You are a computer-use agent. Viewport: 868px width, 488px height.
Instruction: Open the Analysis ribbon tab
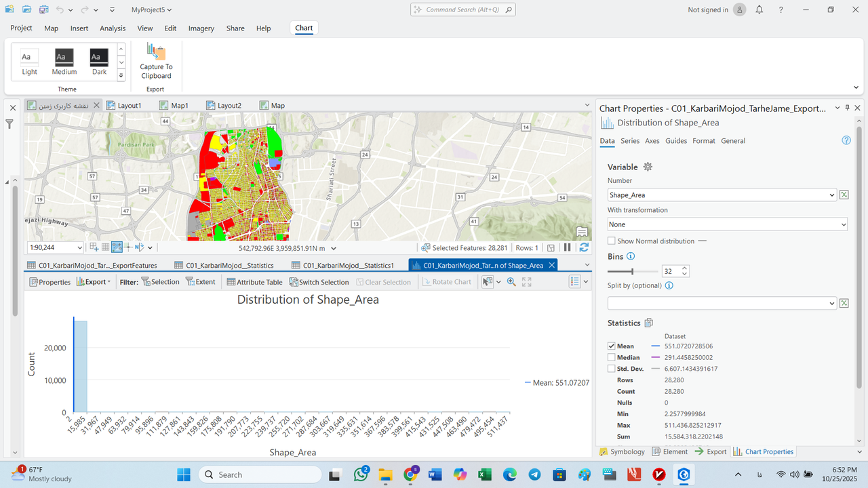click(x=113, y=28)
